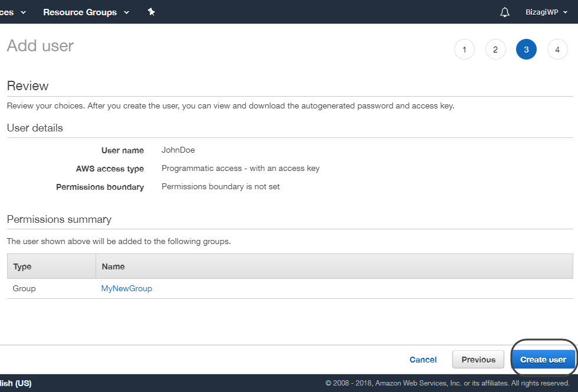Click the JohnDoe user name value
Screen dimensions: 578x392
point(178,150)
